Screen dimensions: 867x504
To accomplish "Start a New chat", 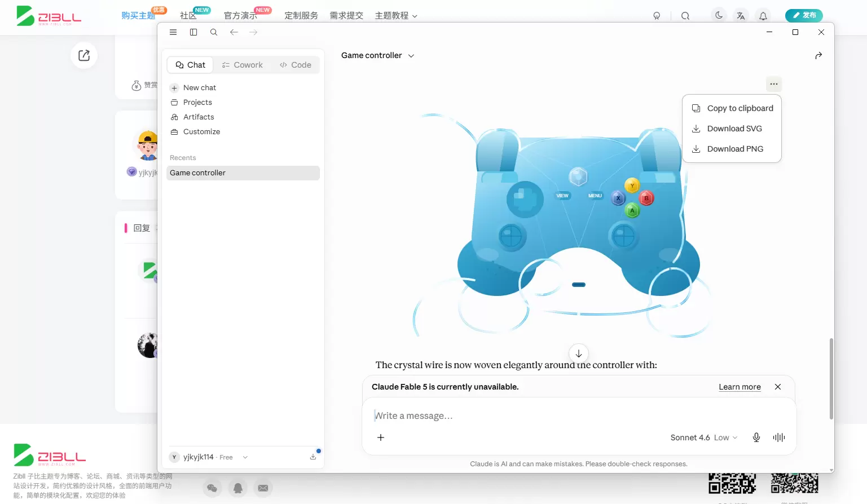I will (x=243, y=87).
